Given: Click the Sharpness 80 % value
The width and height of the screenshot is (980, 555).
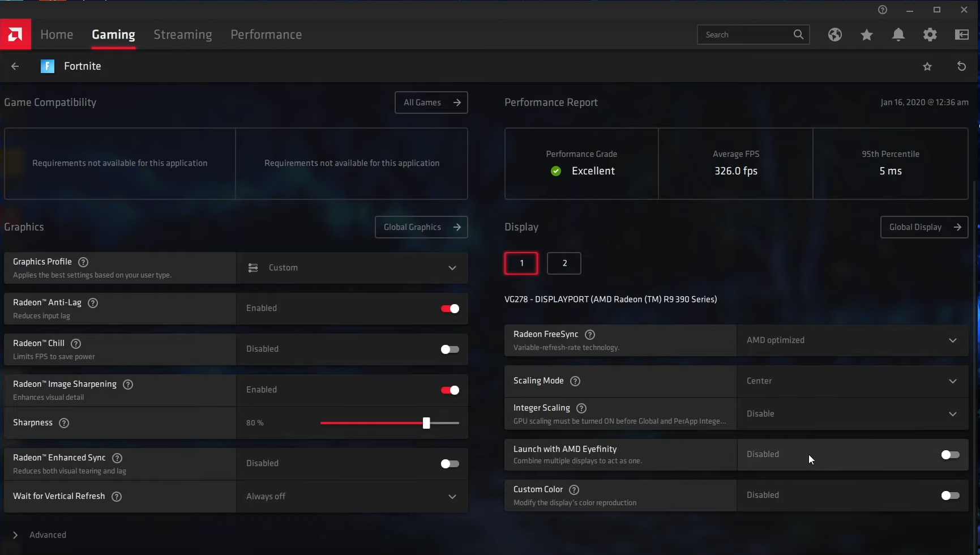Looking at the screenshot, I should point(255,423).
